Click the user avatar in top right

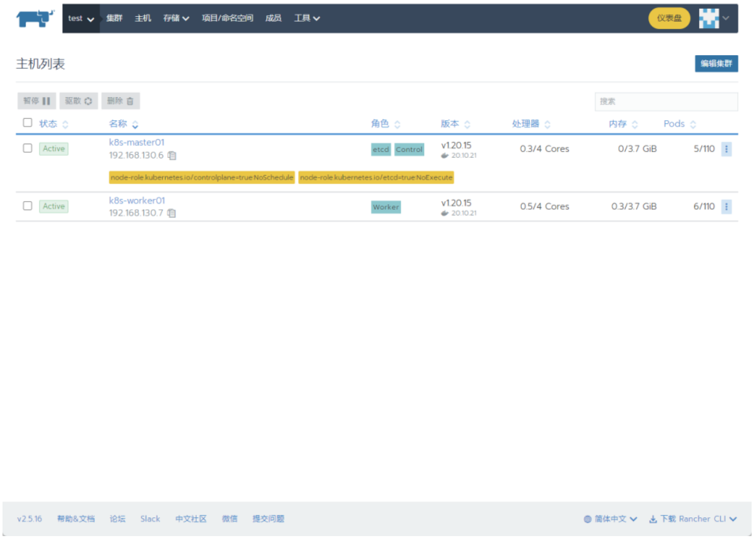coord(710,18)
